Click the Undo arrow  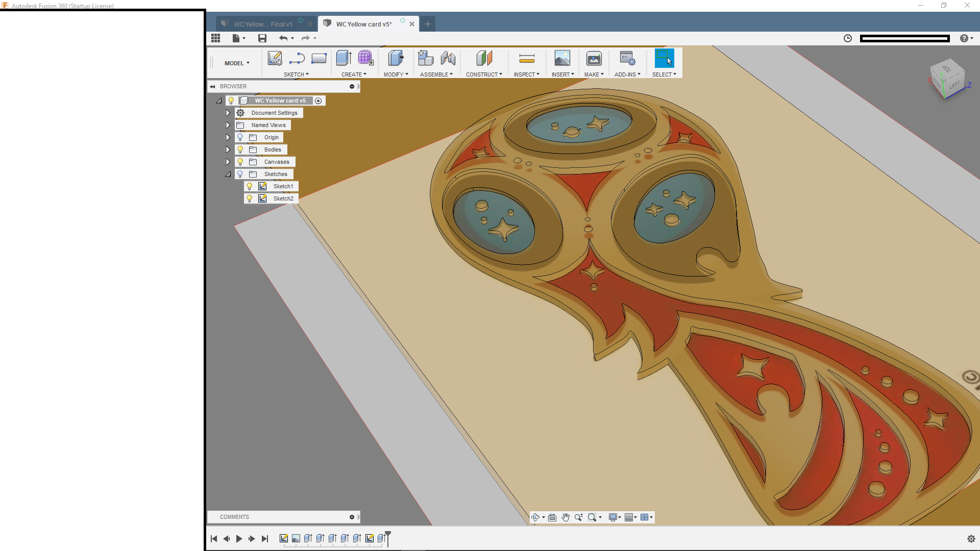click(283, 38)
